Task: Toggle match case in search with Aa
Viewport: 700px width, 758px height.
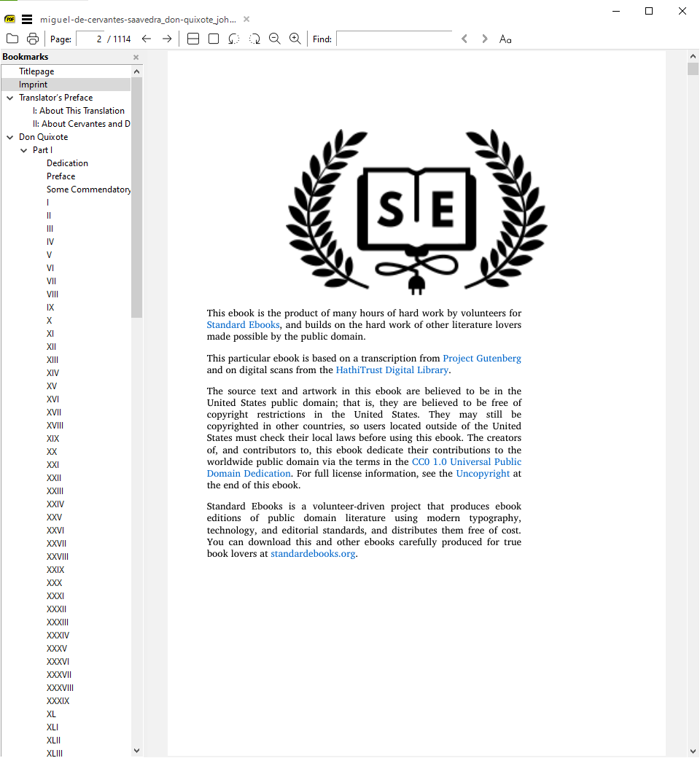Action: [x=505, y=39]
